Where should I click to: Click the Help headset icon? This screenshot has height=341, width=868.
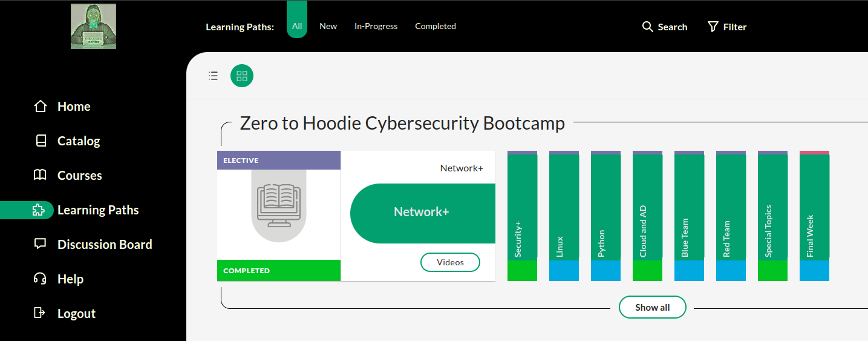(x=41, y=279)
